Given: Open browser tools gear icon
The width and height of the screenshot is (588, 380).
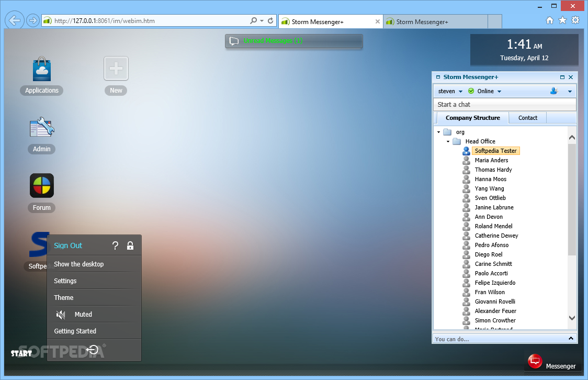Looking at the screenshot, I should 575,20.
